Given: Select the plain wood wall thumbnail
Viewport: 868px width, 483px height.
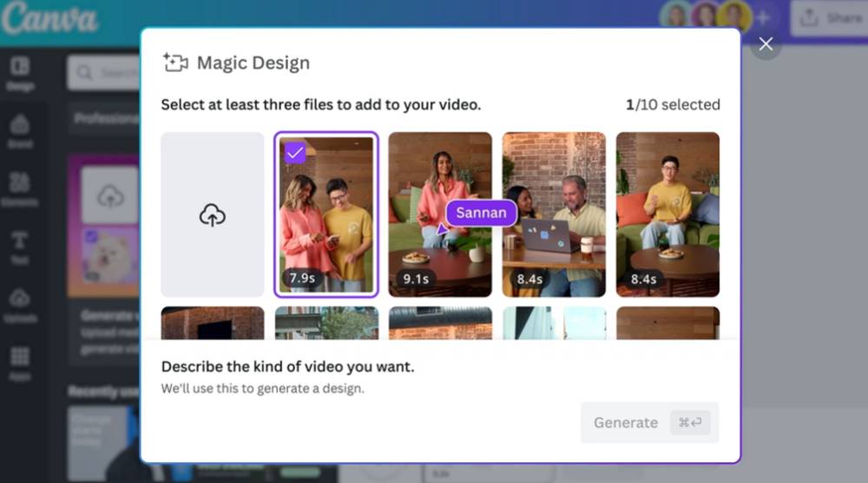Looking at the screenshot, I should [668, 323].
